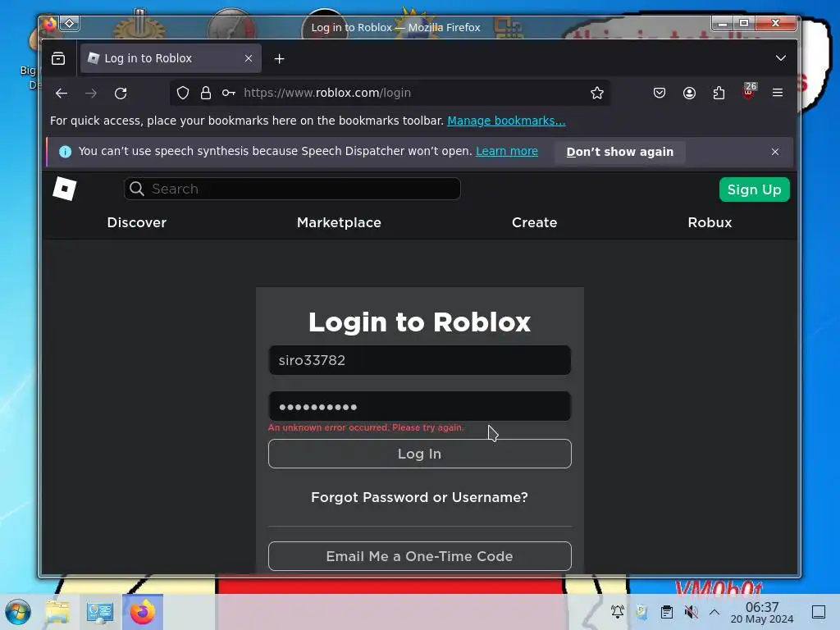Click the address bar URL

click(x=326, y=94)
